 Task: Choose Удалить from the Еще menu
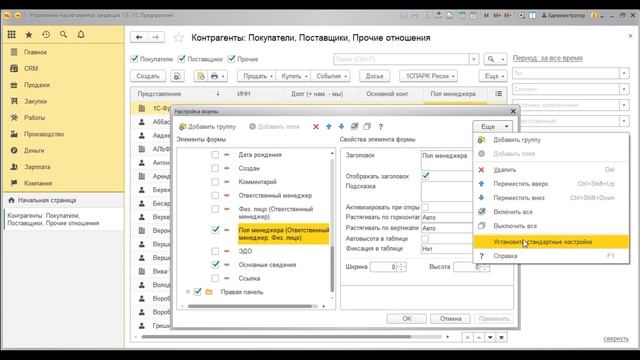(551, 170)
